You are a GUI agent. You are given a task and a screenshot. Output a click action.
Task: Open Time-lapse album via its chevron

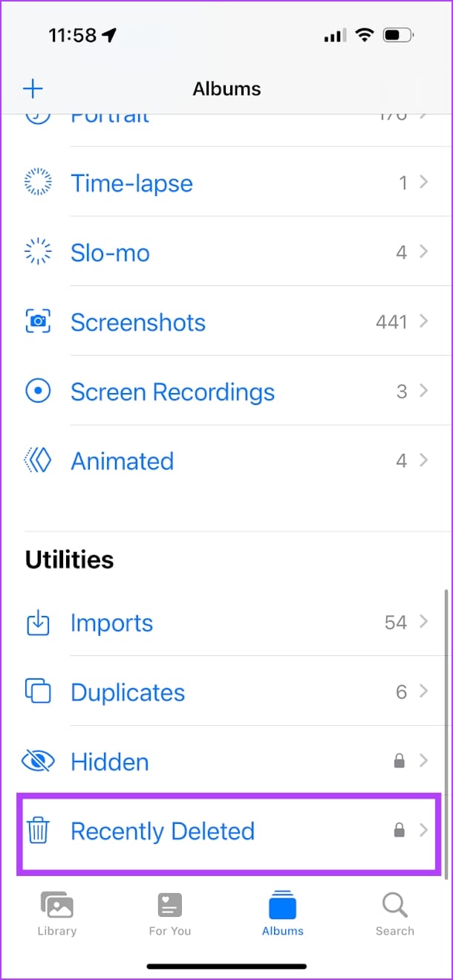click(423, 182)
